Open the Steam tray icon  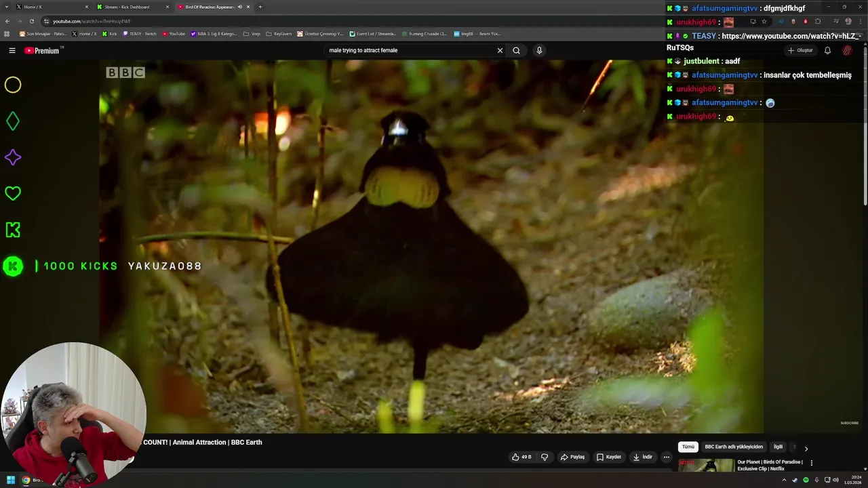(795, 480)
